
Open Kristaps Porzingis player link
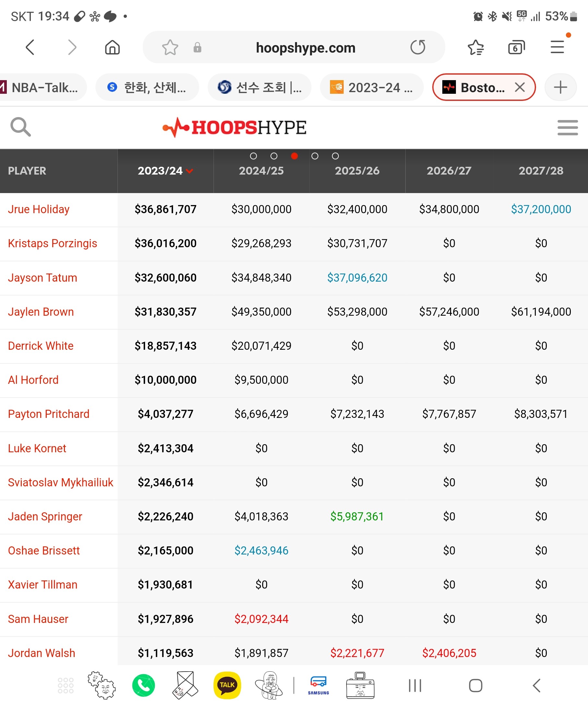[x=53, y=243]
